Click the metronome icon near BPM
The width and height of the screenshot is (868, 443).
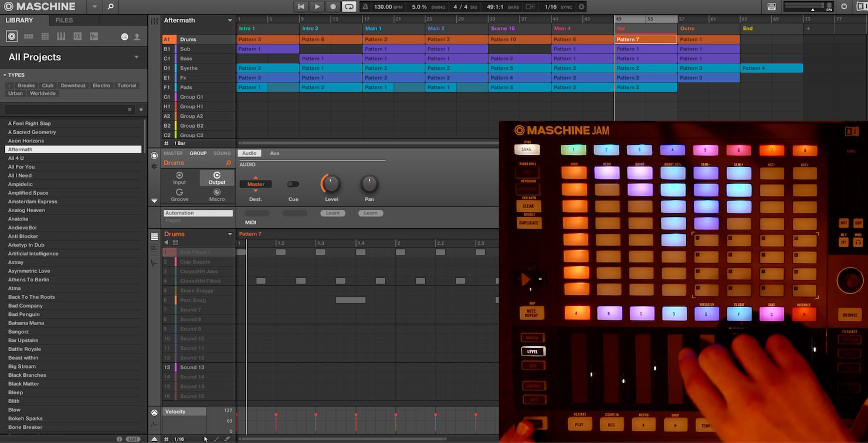[365, 7]
